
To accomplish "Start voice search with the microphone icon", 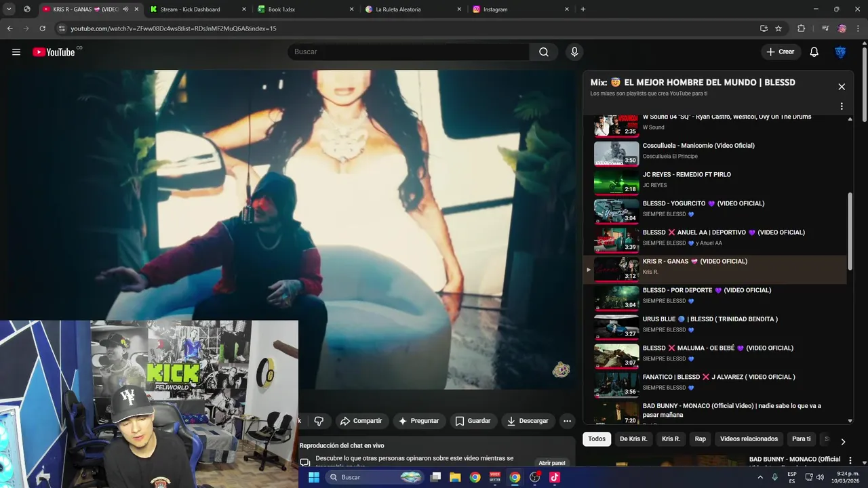I will (x=574, y=52).
